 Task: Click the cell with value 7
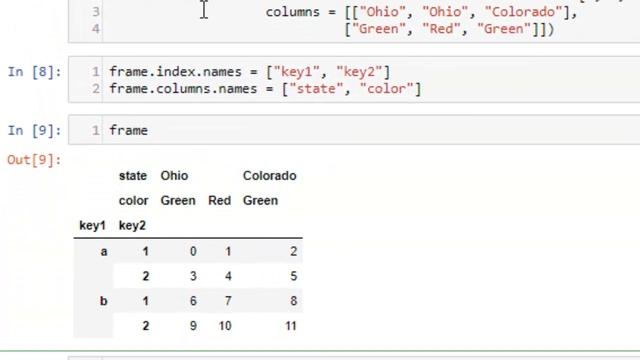228,301
